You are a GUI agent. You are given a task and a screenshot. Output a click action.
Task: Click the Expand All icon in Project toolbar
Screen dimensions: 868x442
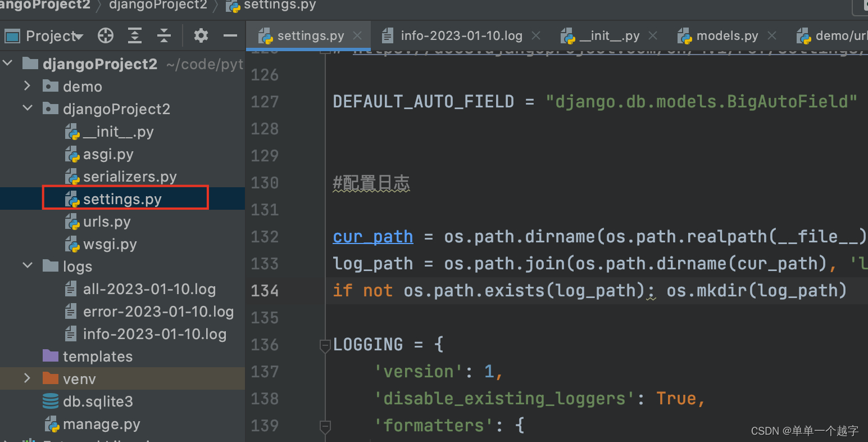click(x=135, y=36)
